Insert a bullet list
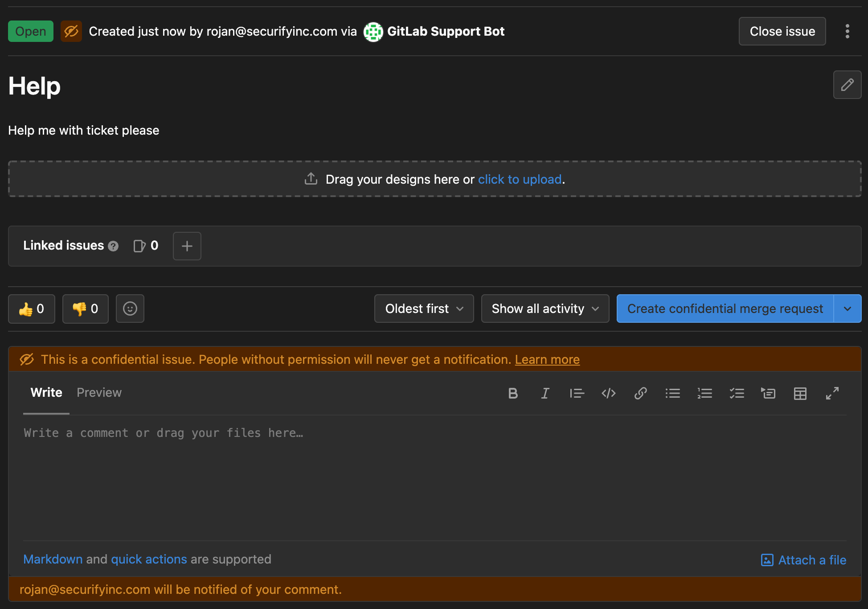Image resolution: width=868 pixels, height=609 pixels. pos(673,393)
